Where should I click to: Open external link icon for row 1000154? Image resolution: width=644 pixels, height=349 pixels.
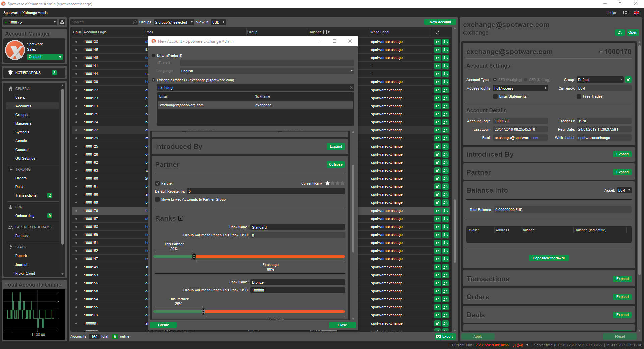[437, 299]
